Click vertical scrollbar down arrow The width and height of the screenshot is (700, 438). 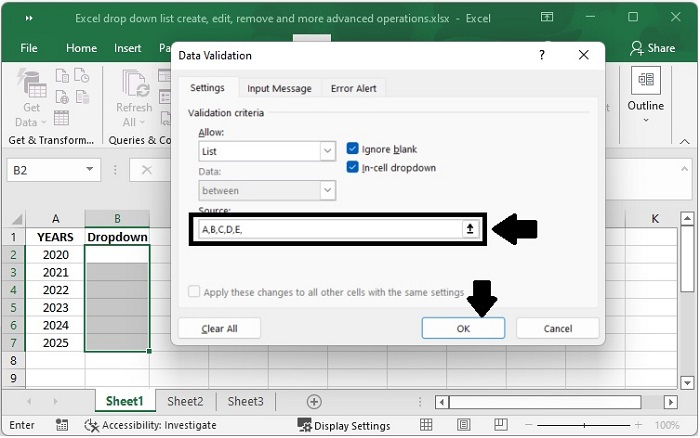[x=687, y=383]
